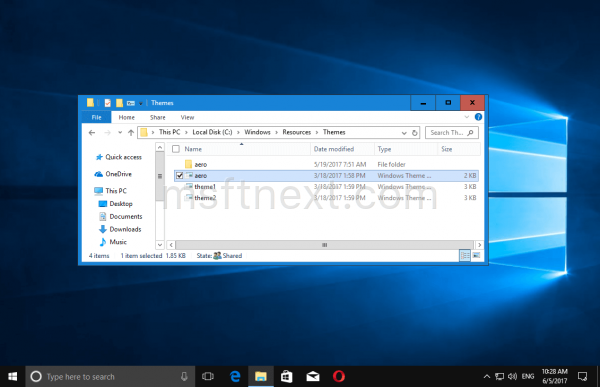Click the Resources breadcrumb
This screenshot has width=600, height=387.
point(297,132)
